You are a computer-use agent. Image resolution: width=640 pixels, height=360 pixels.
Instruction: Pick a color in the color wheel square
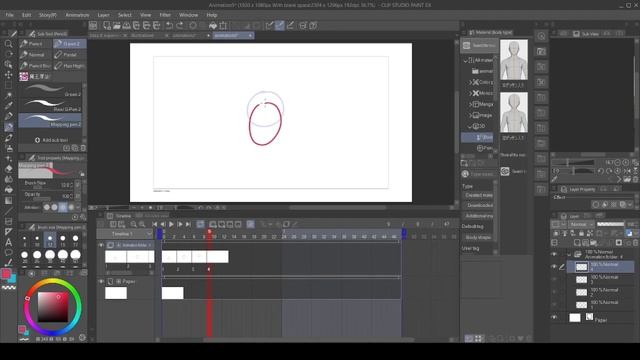tap(53, 307)
